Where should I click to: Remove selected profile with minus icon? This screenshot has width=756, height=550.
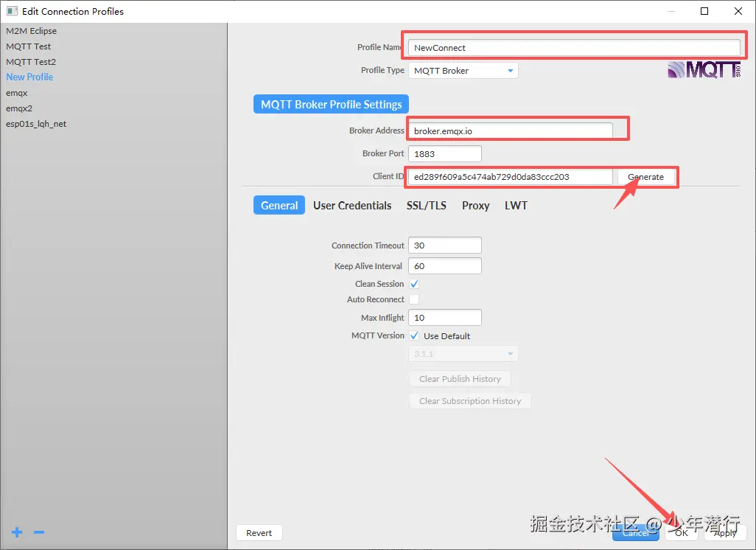tap(39, 532)
